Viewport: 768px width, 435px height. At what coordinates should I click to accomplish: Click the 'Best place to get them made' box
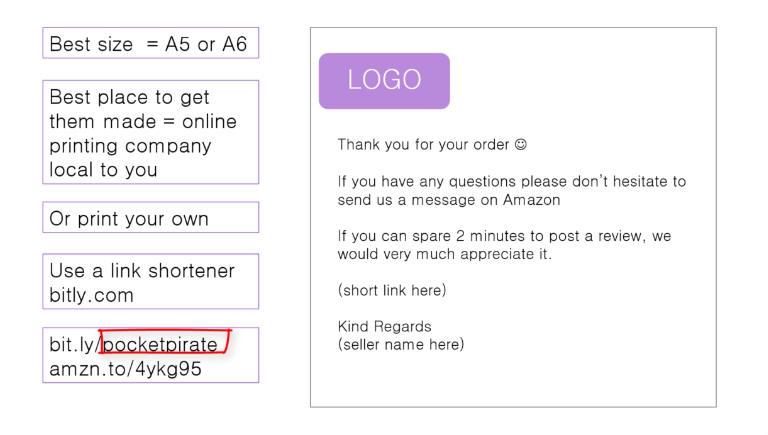pos(150,132)
